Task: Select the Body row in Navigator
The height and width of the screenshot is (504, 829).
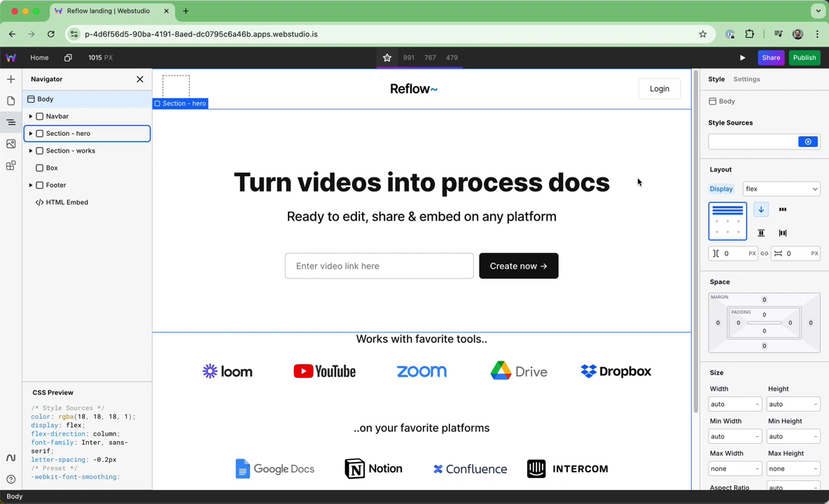Action: point(88,99)
